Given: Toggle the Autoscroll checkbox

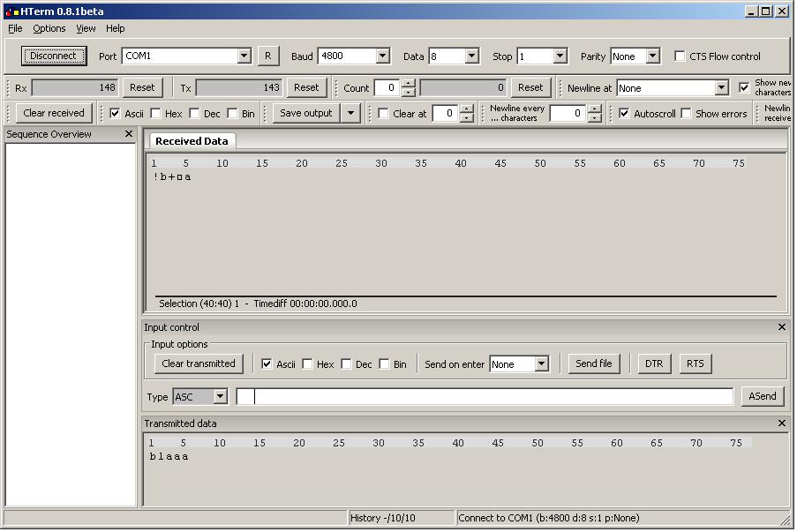Looking at the screenshot, I should pos(624,113).
